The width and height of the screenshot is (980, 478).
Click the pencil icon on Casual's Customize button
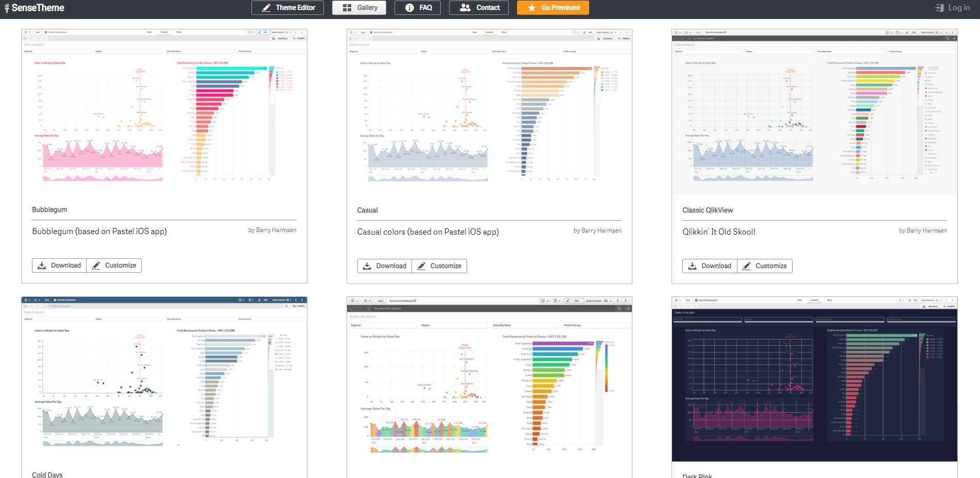click(x=422, y=265)
